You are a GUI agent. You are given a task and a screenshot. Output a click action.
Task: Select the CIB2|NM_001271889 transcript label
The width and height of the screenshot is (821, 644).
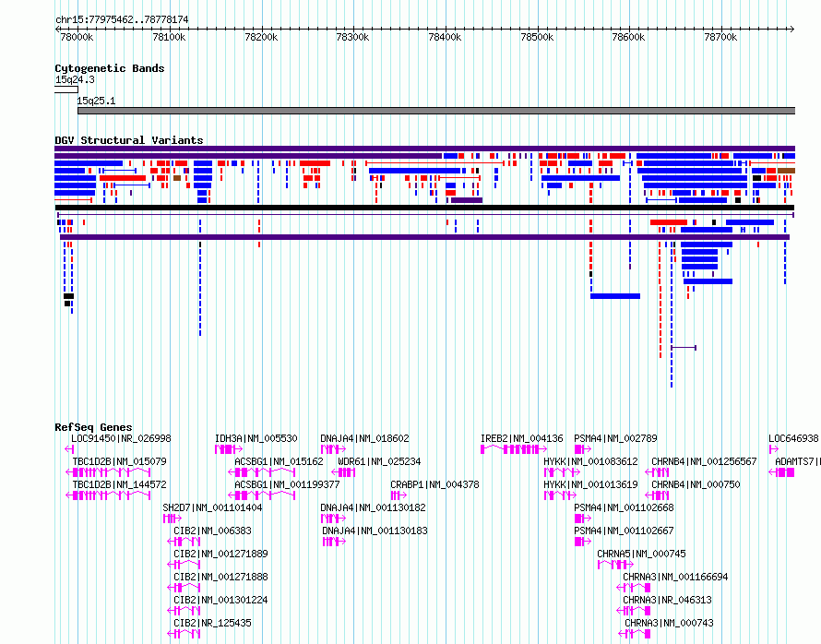[221, 554]
